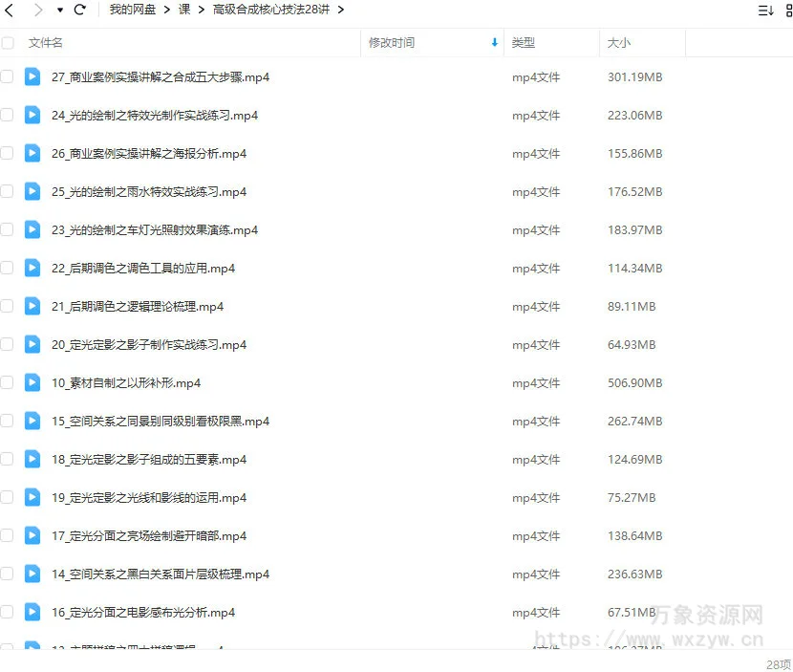This screenshot has height=672, width=793.
Task: Open the 课 breadcrumb folder
Action: tap(183, 9)
